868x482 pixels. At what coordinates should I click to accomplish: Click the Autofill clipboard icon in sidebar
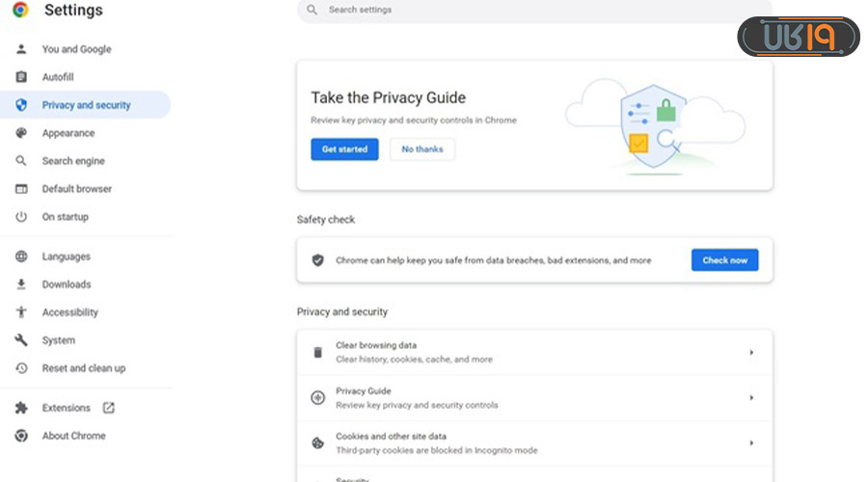(21, 77)
